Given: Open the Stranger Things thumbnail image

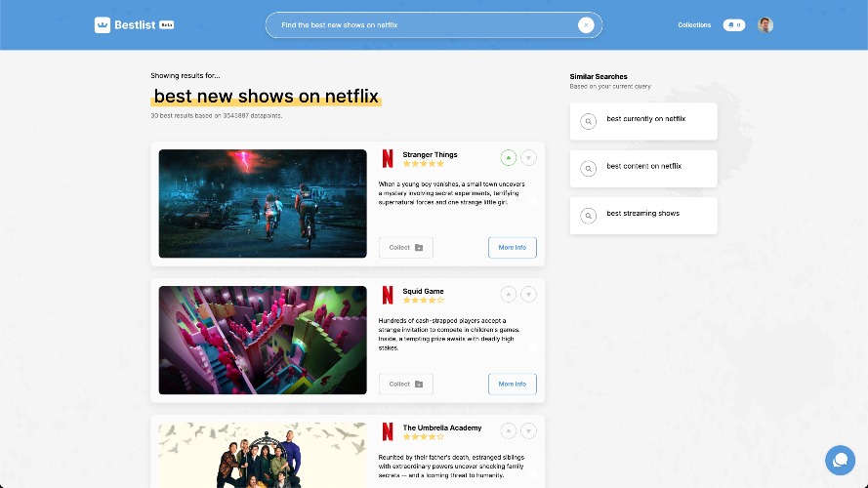Looking at the screenshot, I should (x=263, y=204).
